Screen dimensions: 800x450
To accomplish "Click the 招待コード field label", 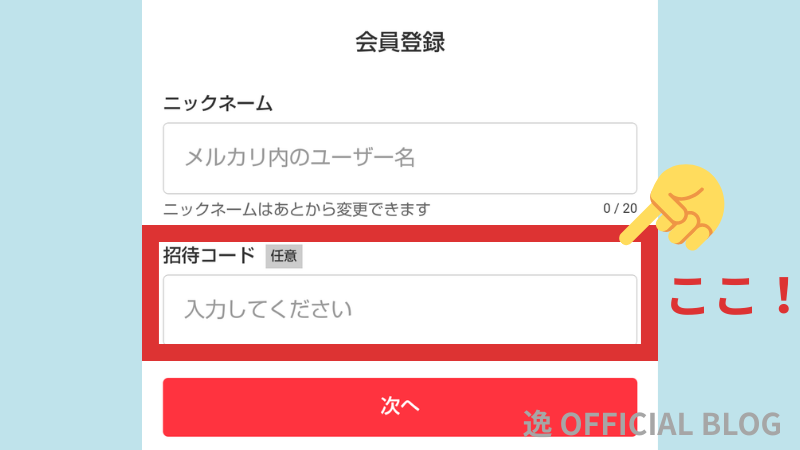I will pos(209,255).
